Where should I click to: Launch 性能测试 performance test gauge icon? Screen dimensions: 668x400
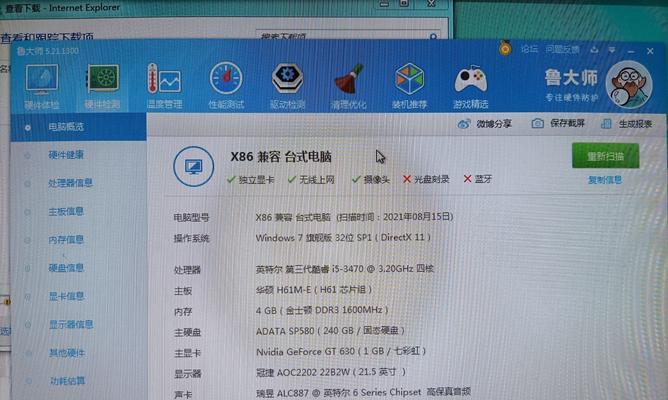point(226,86)
